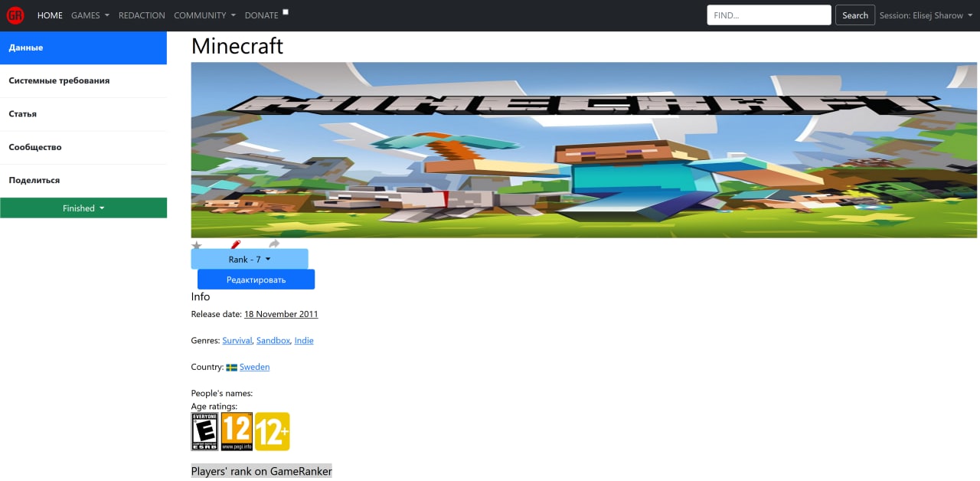Click the Players' rank on GameRanker heading

(262, 471)
